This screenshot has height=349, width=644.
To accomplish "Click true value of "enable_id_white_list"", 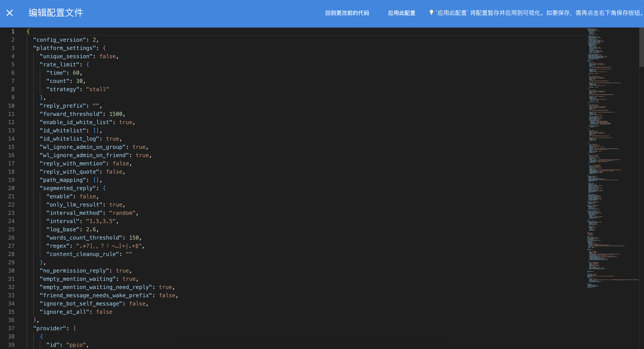I will click(125, 122).
